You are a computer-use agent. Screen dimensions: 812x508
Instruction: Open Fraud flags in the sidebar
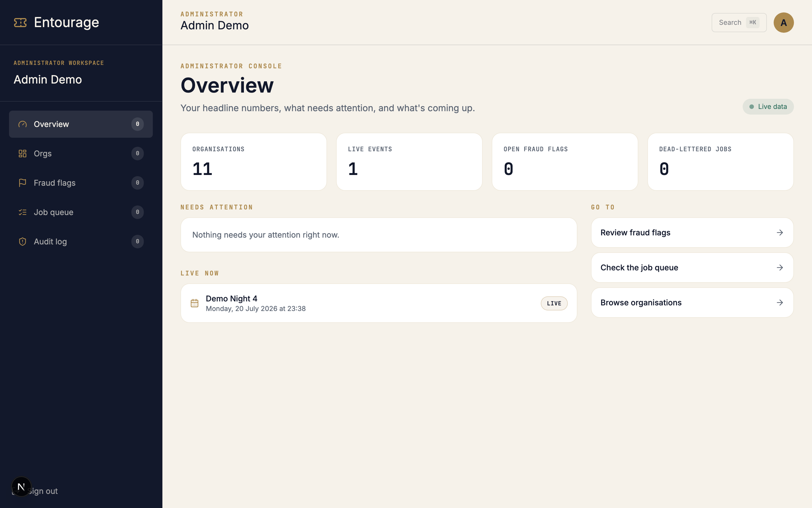tap(81, 183)
